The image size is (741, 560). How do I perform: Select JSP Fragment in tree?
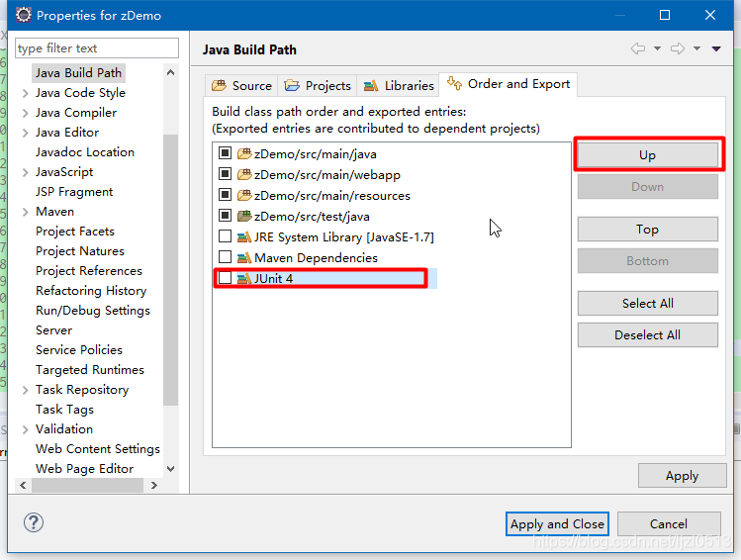(74, 192)
